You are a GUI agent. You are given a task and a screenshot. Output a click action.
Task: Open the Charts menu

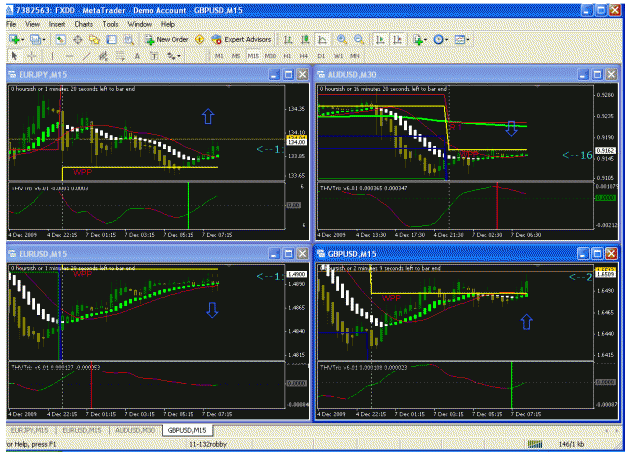tap(84, 24)
